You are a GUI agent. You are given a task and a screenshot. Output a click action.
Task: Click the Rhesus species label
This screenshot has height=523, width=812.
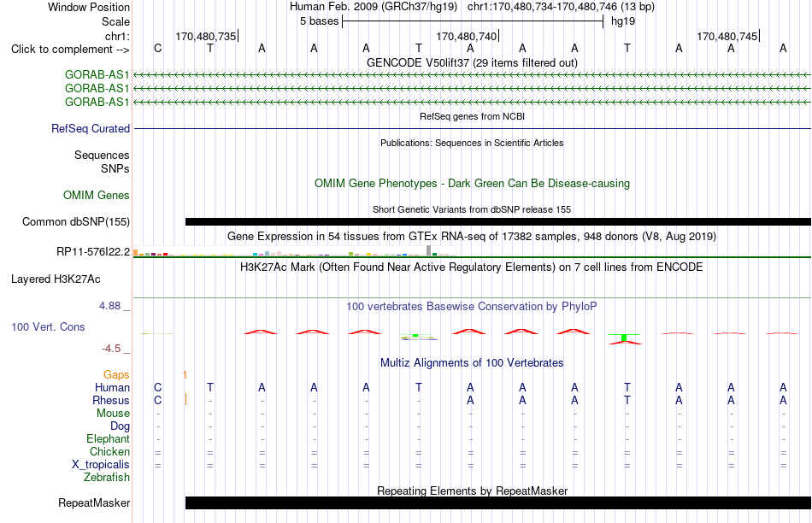pyautogui.click(x=111, y=400)
